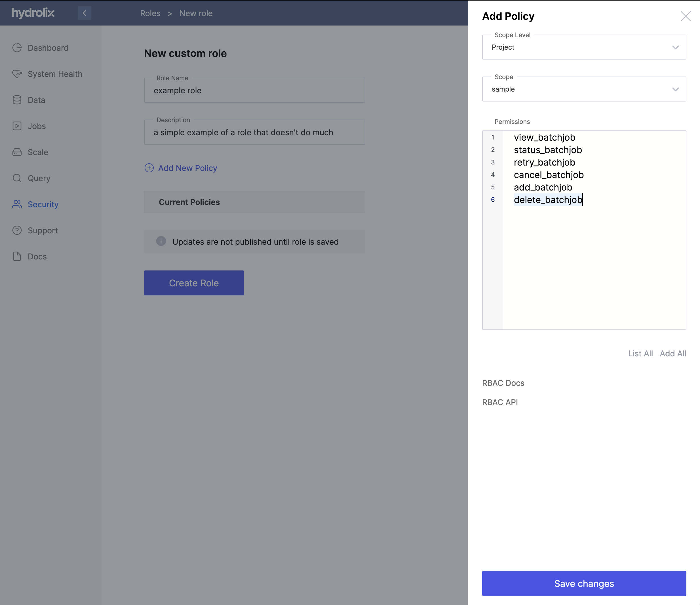The width and height of the screenshot is (700, 605).
Task: Open Docs from the sidebar
Action: click(17, 256)
